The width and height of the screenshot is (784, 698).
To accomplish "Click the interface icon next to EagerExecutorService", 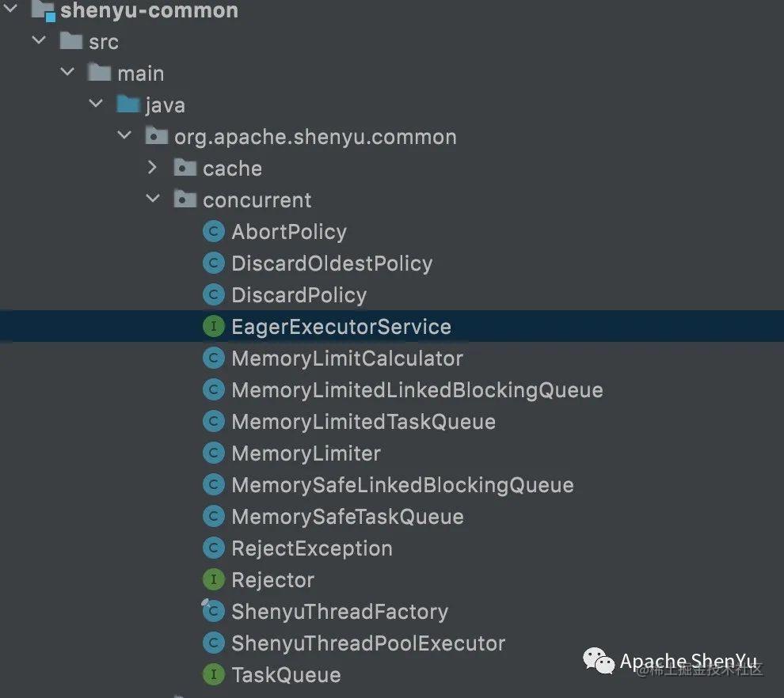I will coord(213,327).
